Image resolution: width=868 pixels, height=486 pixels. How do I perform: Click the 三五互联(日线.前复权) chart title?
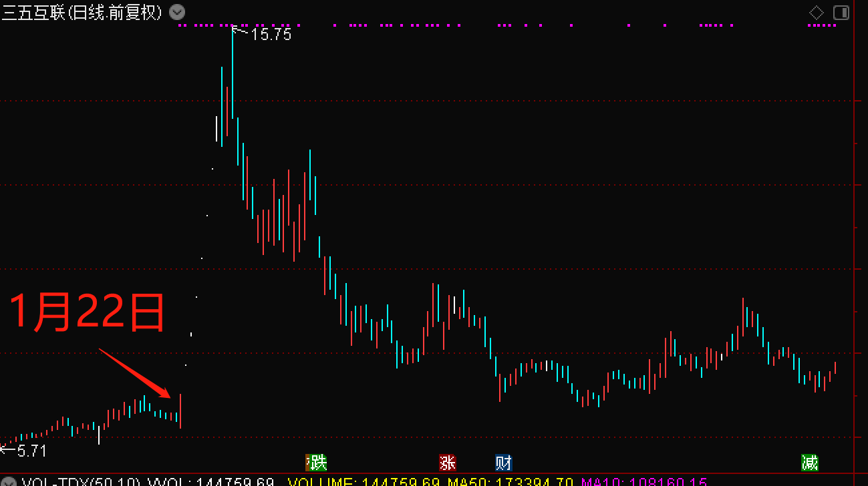pos(82,12)
